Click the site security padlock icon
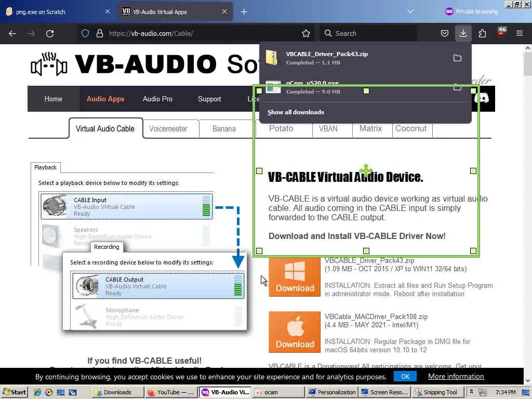Screen dimensions: 532x399 (x=99, y=33)
